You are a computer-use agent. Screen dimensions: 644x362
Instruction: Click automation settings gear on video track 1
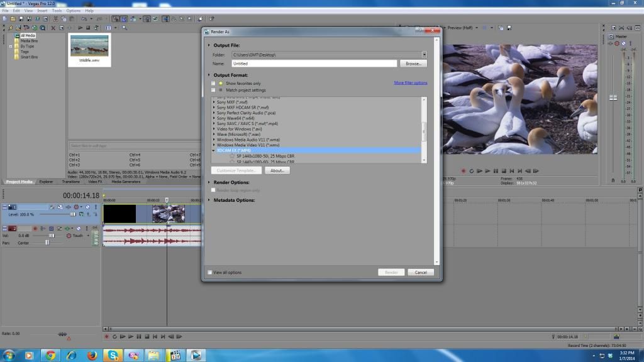[x=76, y=207]
